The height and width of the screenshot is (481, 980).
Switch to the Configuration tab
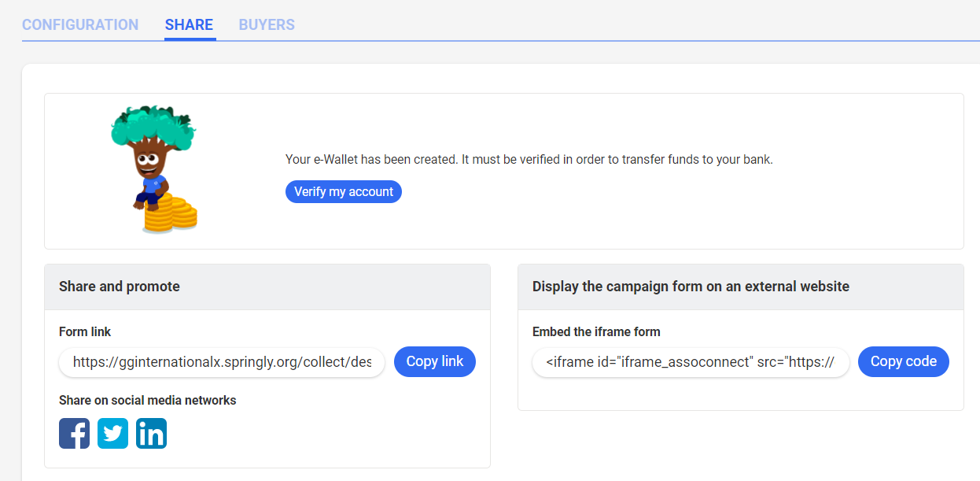coord(80,24)
